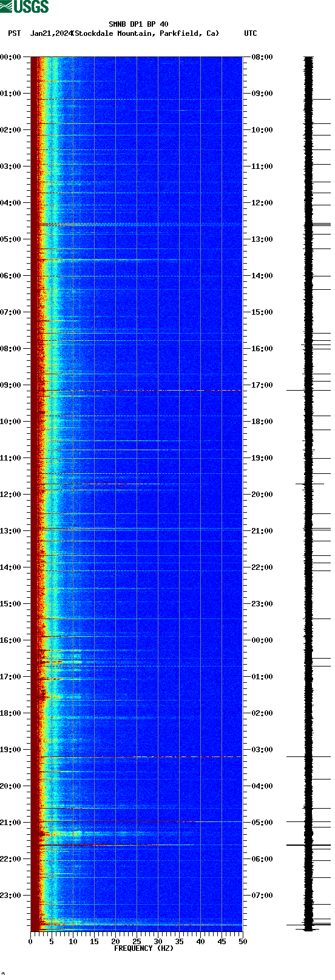Click the 22:00 UTC time label
The image size is (335, 980).
pos(262,567)
